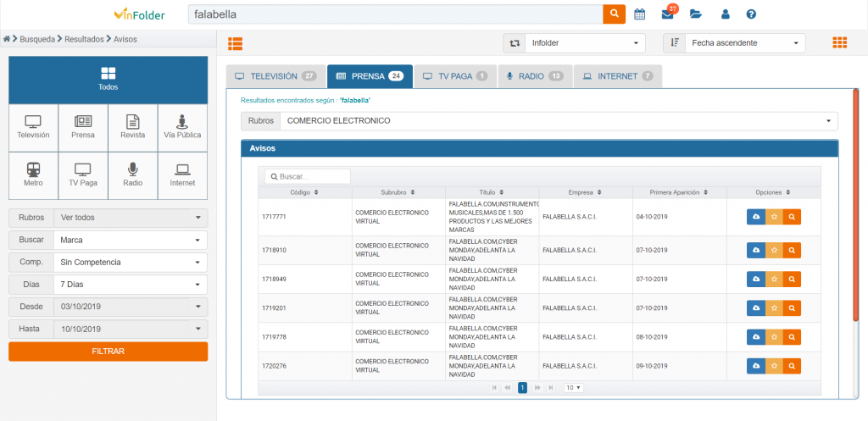Click the Busqueda breadcrumb link
The height and width of the screenshot is (421, 868).
click(x=37, y=39)
